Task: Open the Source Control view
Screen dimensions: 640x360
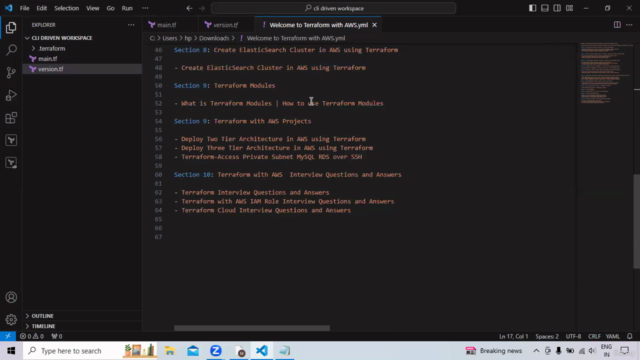Action: (x=11, y=73)
